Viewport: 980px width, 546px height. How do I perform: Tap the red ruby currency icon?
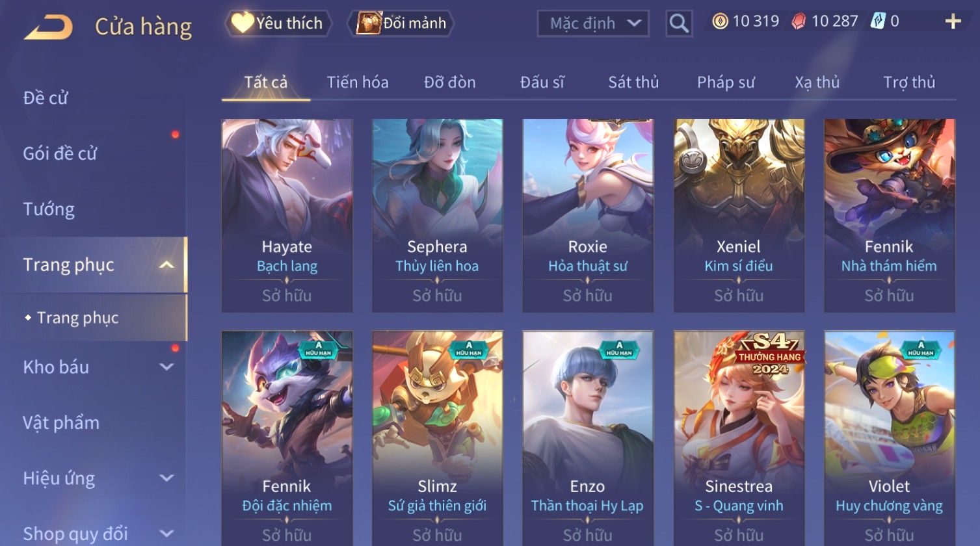[799, 21]
